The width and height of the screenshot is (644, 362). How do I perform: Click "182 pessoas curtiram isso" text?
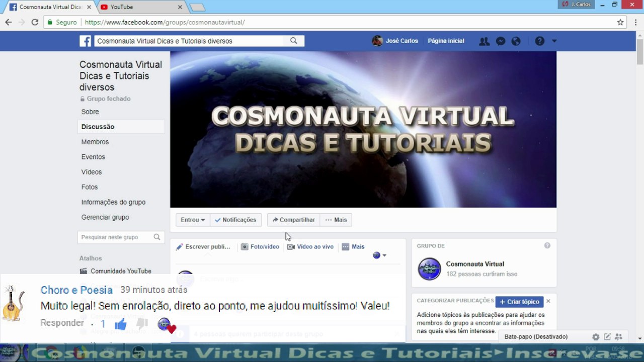481,274
